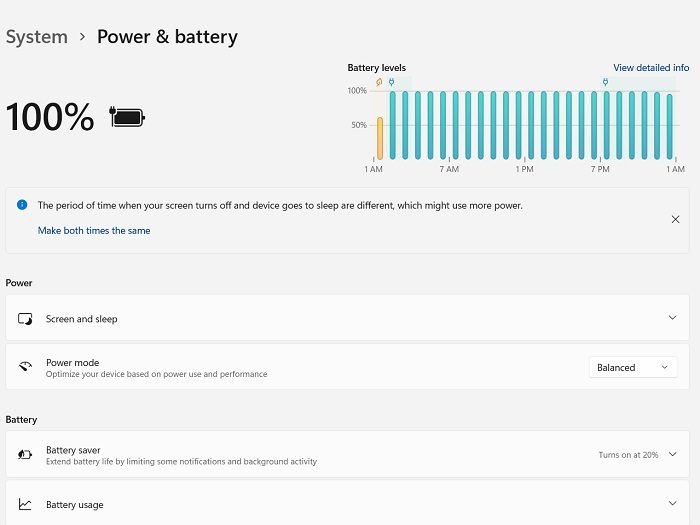Open the Balanced power mode dropdown

[633, 367]
